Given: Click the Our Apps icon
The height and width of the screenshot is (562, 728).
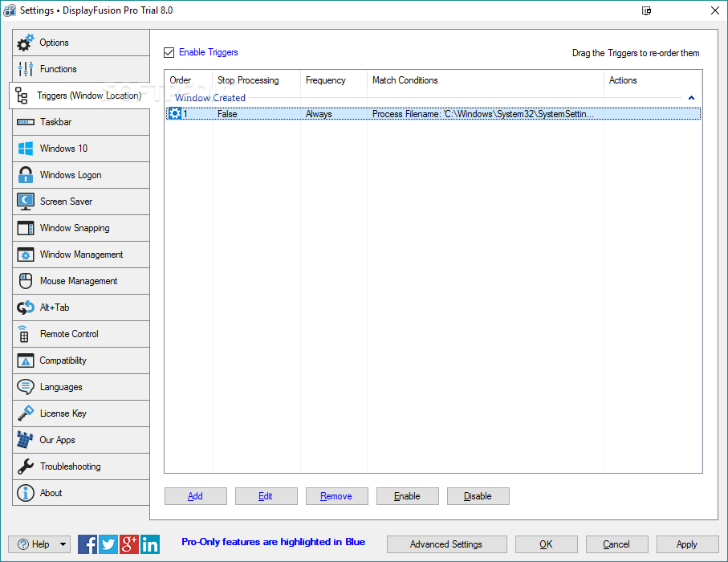Looking at the screenshot, I should (25, 440).
